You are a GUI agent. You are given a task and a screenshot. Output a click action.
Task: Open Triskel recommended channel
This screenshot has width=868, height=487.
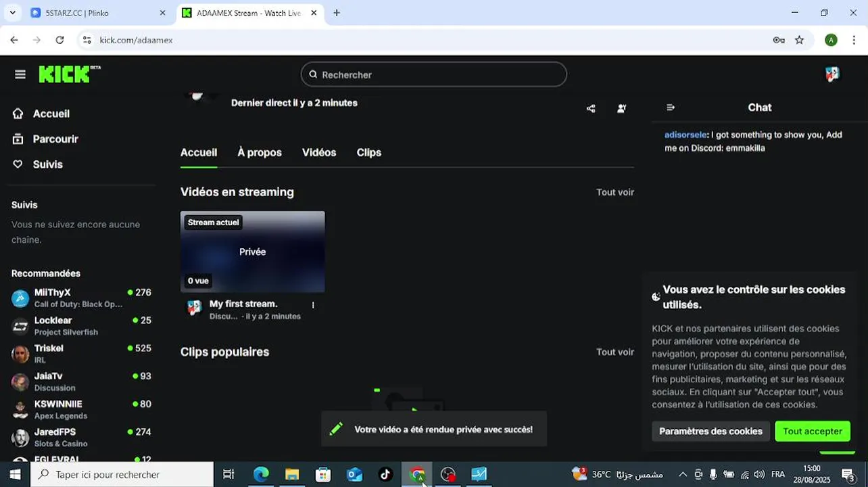pyautogui.click(x=81, y=353)
